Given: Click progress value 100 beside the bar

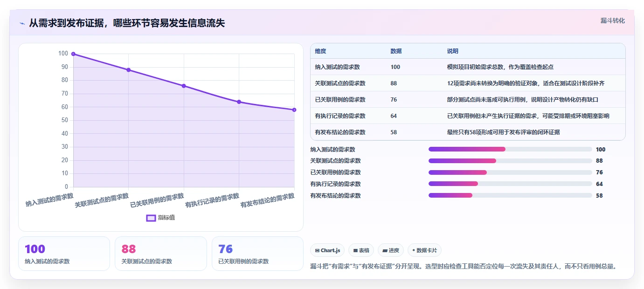Looking at the screenshot, I should coord(601,150).
